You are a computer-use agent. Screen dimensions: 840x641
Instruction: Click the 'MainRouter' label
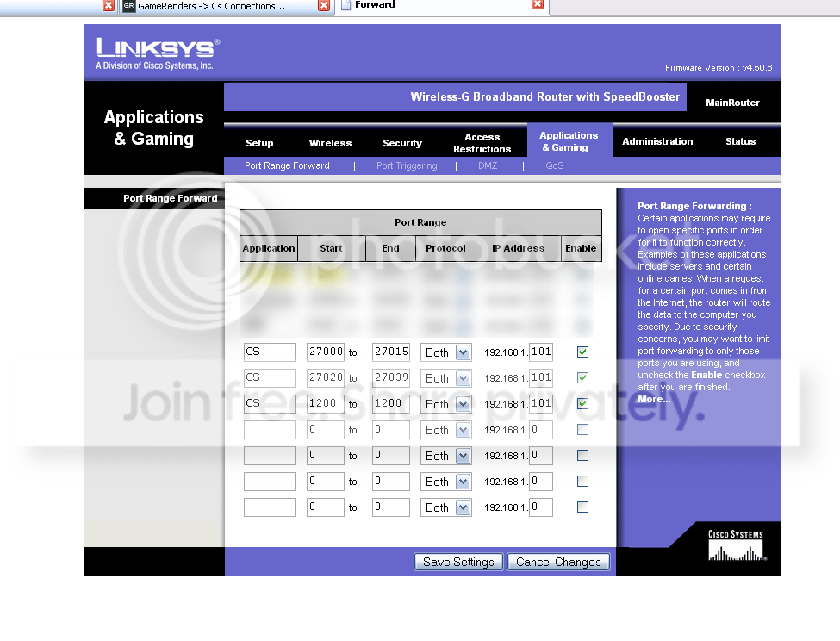(x=732, y=103)
